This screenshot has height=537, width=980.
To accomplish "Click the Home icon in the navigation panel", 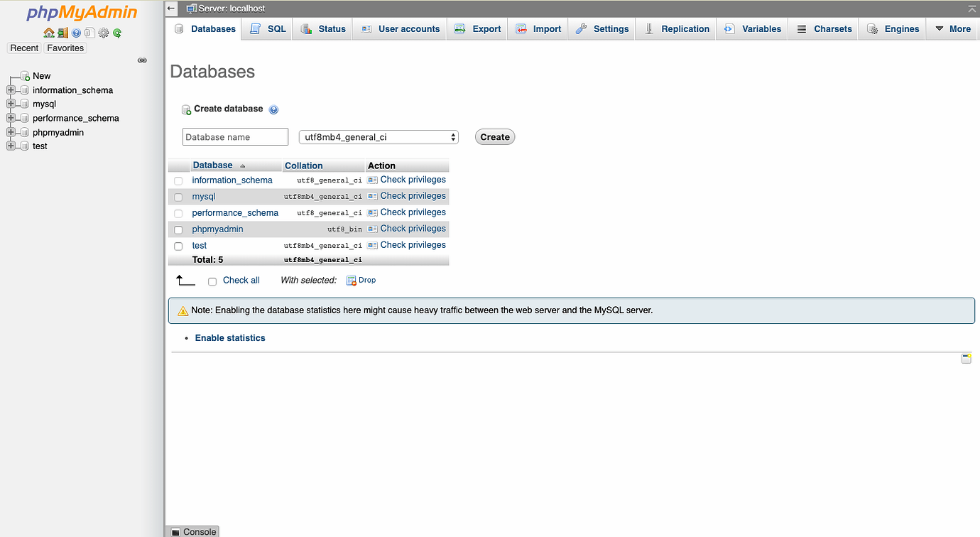I will [49, 33].
